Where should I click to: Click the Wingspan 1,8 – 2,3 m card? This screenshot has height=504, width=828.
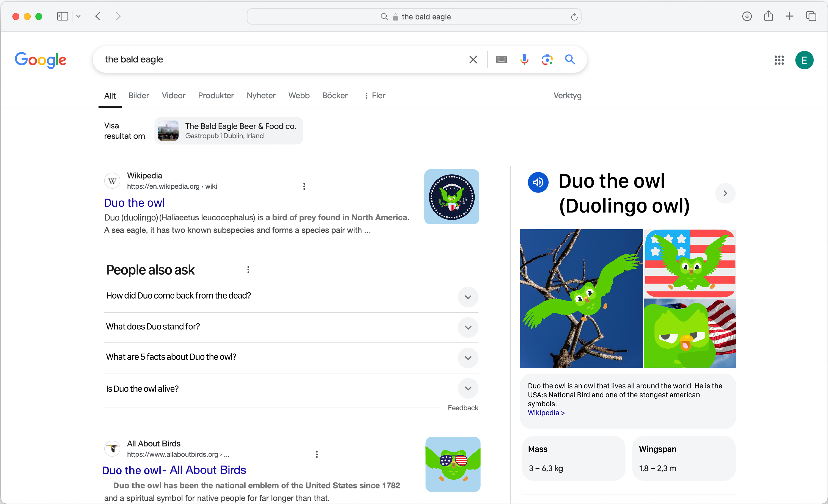(684, 458)
